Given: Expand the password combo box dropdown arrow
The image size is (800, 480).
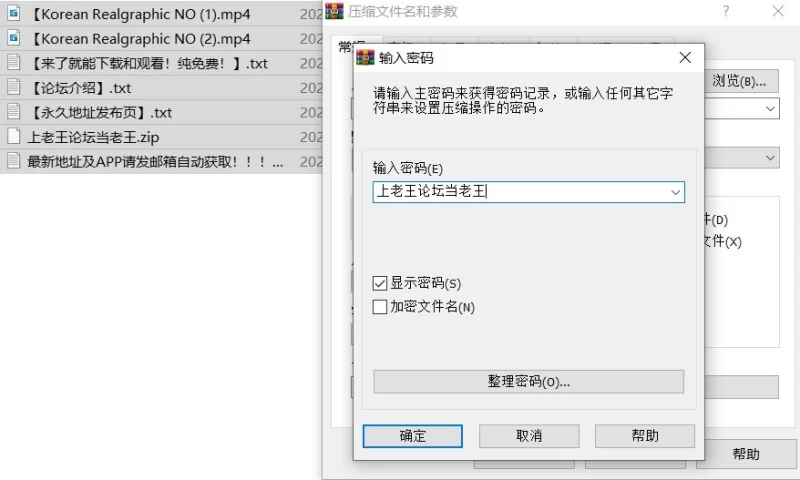Looking at the screenshot, I should (x=675, y=192).
